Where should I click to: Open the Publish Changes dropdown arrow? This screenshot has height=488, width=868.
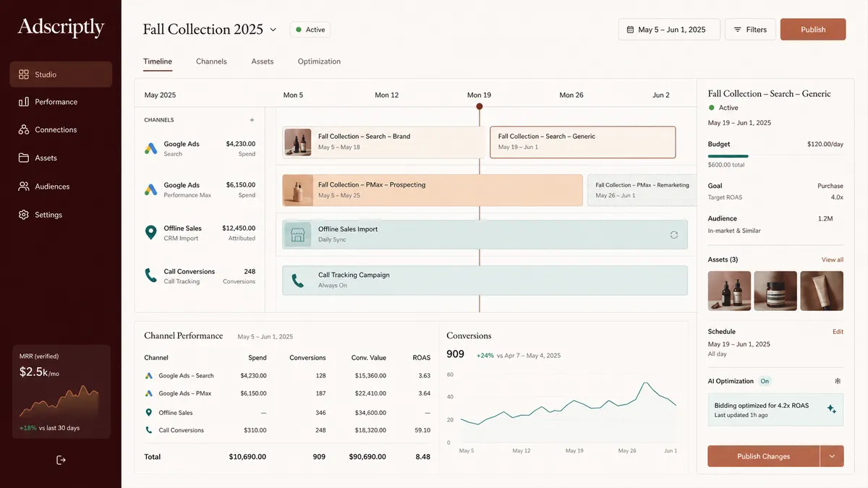[x=832, y=456]
